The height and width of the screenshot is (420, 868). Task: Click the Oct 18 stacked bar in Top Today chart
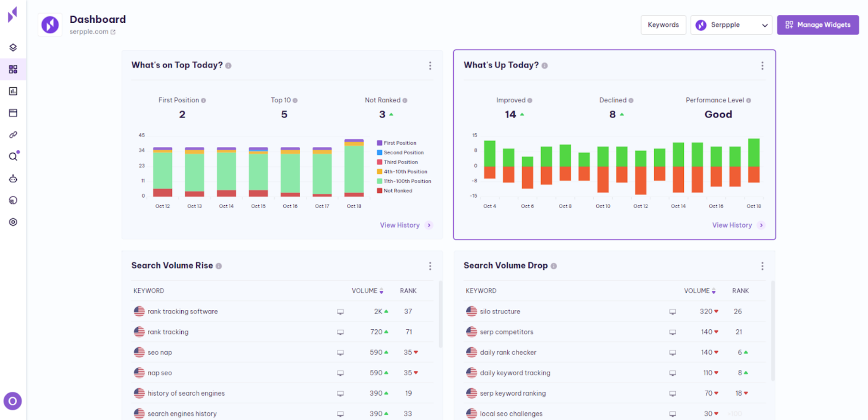pyautogui.click(x=354, y=168)
